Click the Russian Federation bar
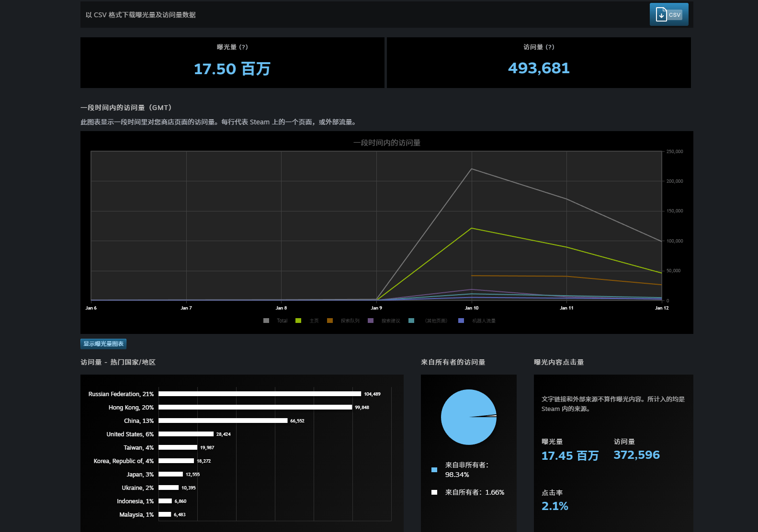Image resolution: width=758 pixels, height=532 pixels. (x=260, y=394)
